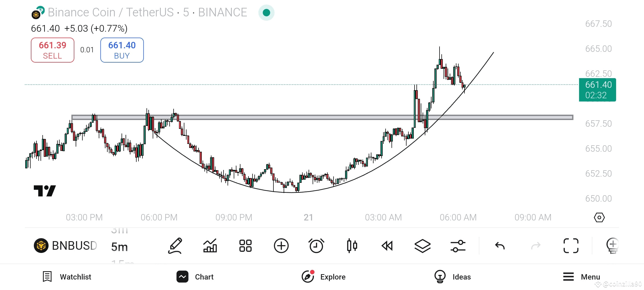
Task: Tap the 650.00 price scale label
Action: pos(599,198)
